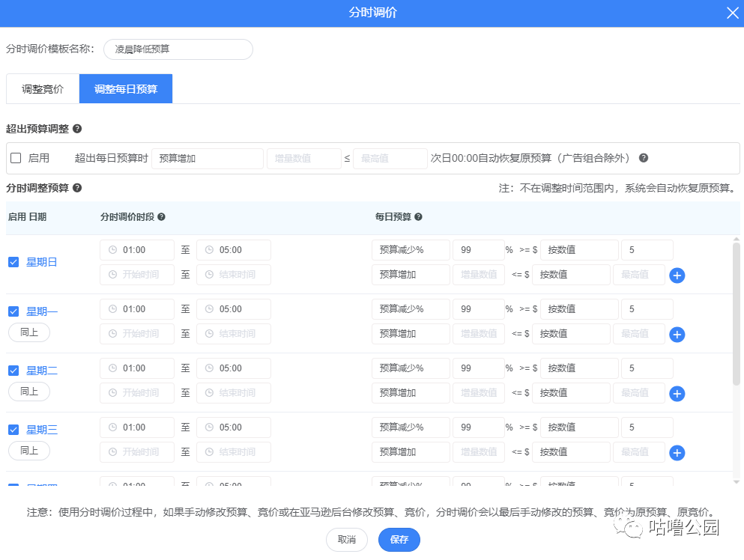Click 星期三 percentage value 99 field
Screen dimensions: 744x560
click(x=479, y=427)
